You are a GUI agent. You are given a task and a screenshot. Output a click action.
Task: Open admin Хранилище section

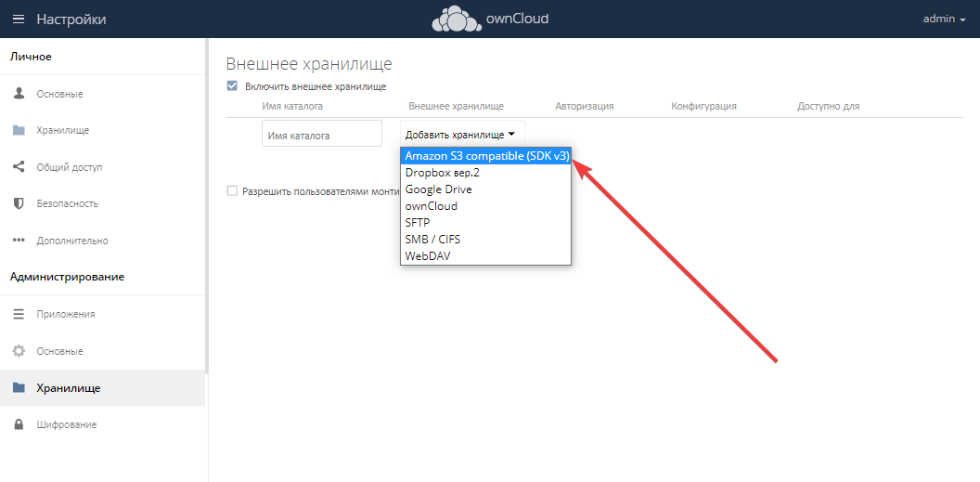pyautogui.click(x=102, y=388)
